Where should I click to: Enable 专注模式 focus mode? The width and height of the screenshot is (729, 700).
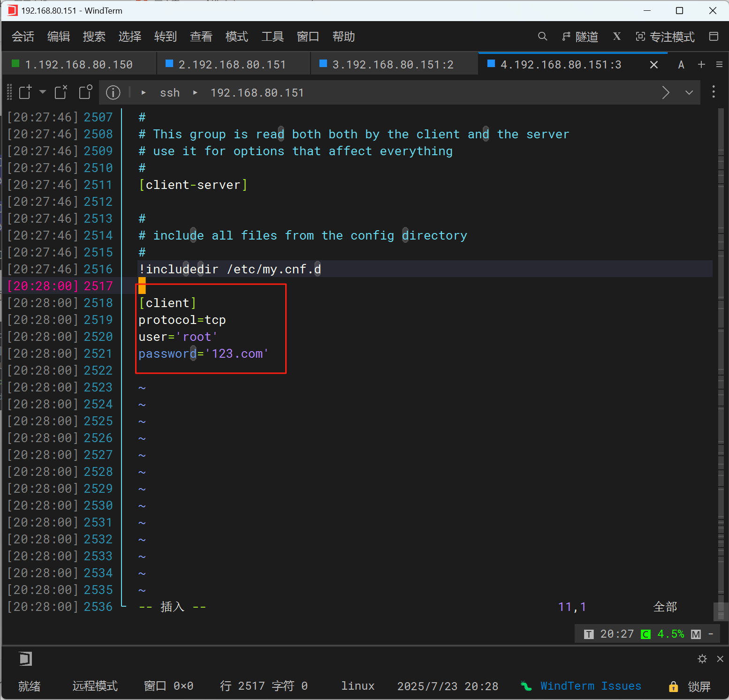point(665,37)
